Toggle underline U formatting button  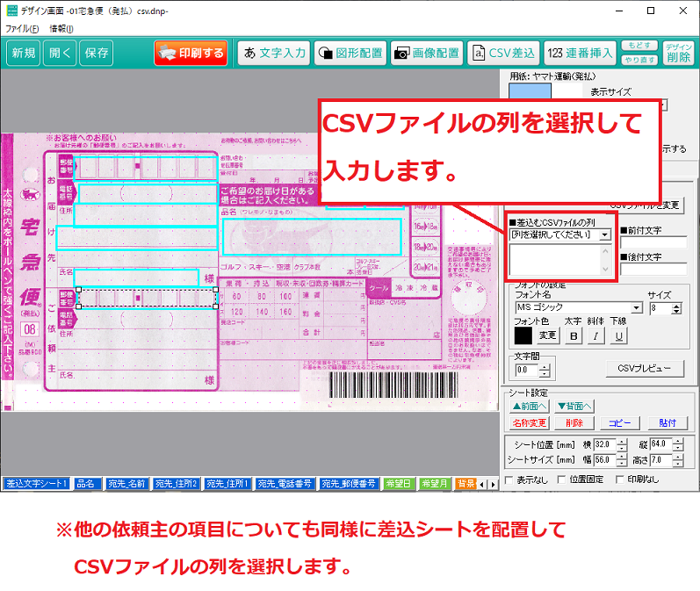point(618,336)
